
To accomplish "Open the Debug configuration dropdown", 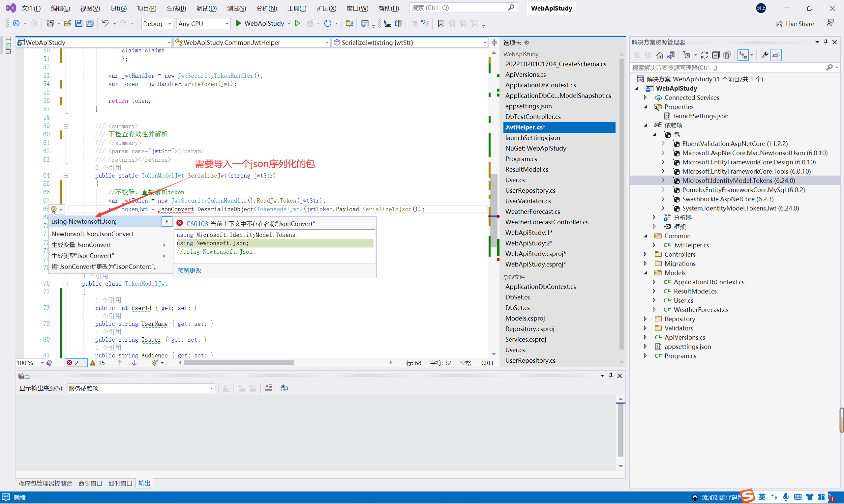I will click(x=157, y=23).
